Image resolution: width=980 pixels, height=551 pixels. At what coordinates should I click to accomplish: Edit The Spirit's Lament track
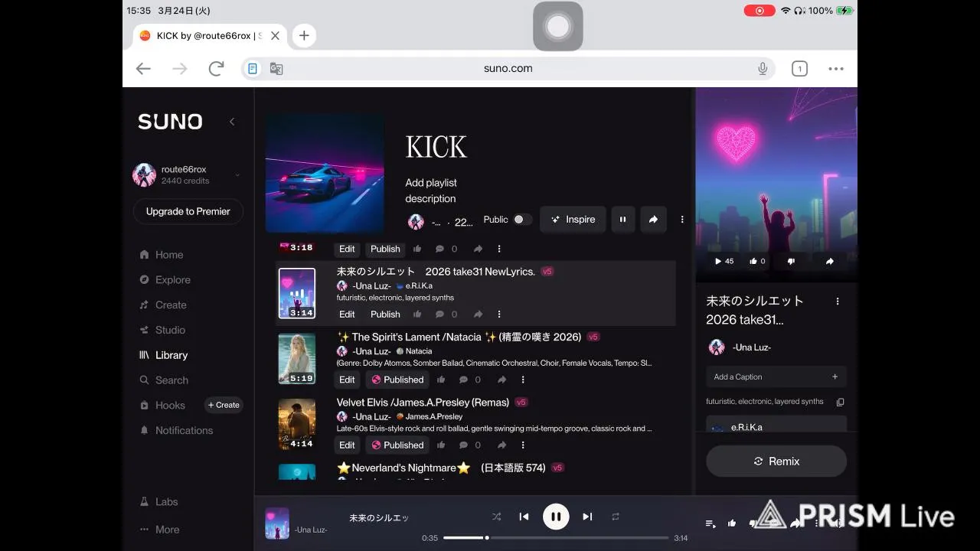tap(347, 380)
